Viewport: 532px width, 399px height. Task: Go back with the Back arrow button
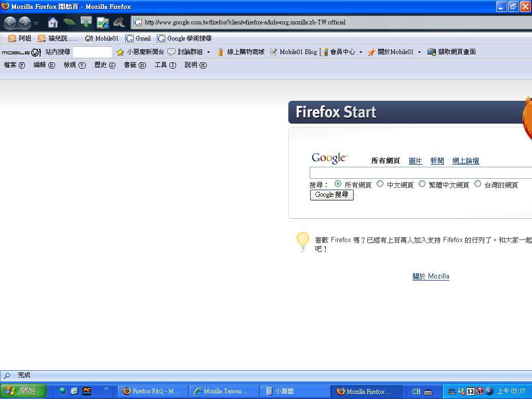[10, 23]
